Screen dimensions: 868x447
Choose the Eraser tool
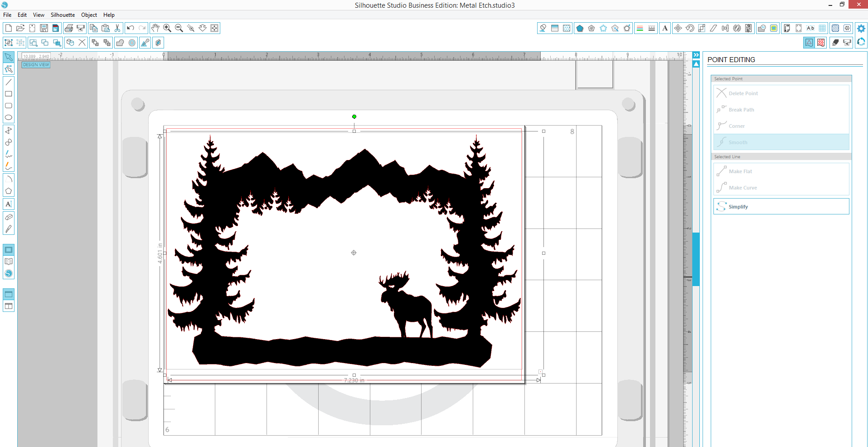click(x=9, y=217)
